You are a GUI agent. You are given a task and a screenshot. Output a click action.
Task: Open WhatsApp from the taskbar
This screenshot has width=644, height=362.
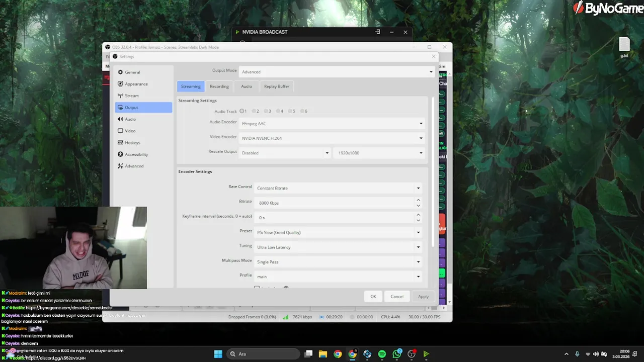(x=397, y=354)
